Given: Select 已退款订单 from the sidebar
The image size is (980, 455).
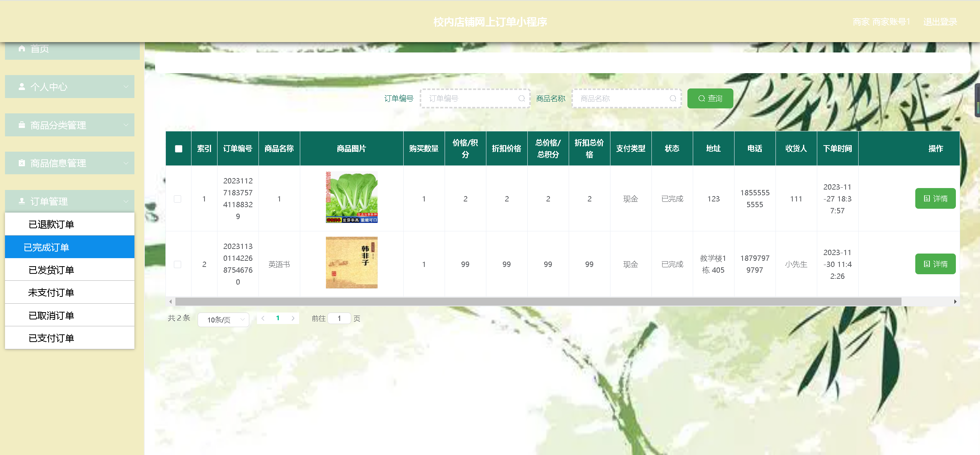Looking at the screenshot, I should pyautogui.click(x=51, y=224).
